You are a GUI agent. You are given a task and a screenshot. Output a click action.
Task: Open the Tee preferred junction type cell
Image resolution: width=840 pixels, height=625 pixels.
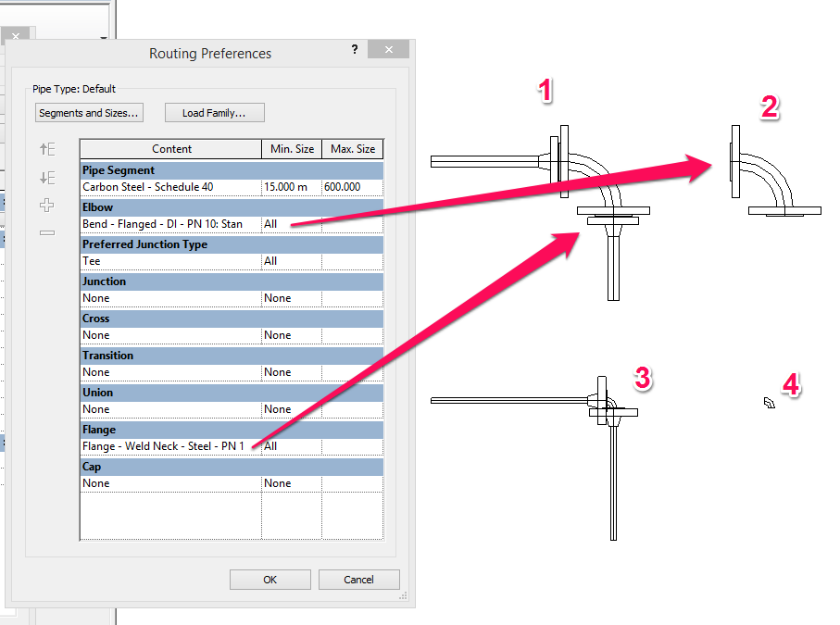click(x=171, y=261)
